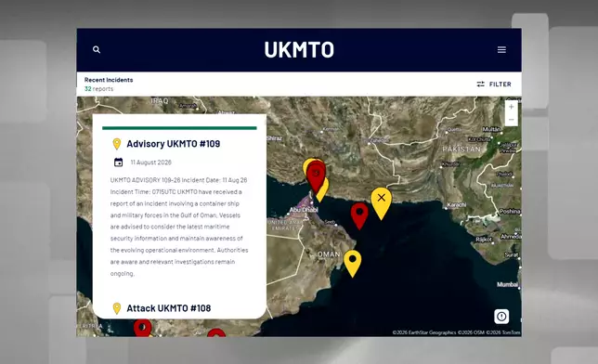598x364 pixels.
Task: Open the search magnifier in UKMTO header
Action: tap(97, 49)
